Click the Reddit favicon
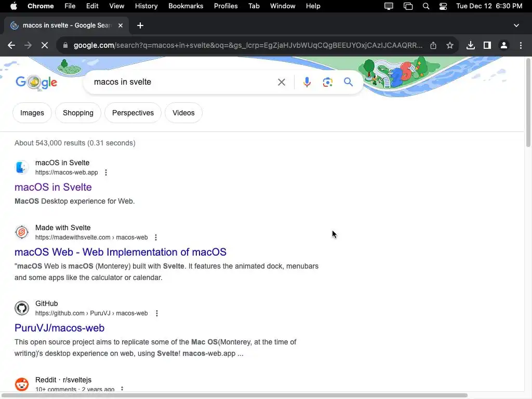 click(x=22, y=384)
